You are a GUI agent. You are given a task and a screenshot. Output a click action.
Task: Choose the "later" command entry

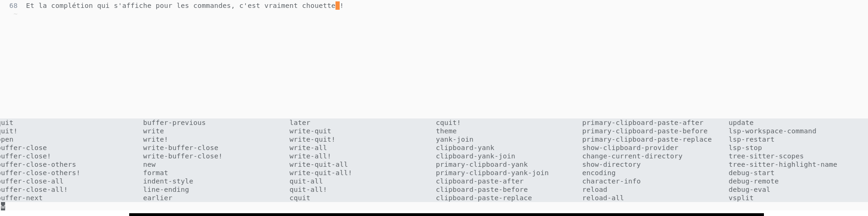point(300,123)
